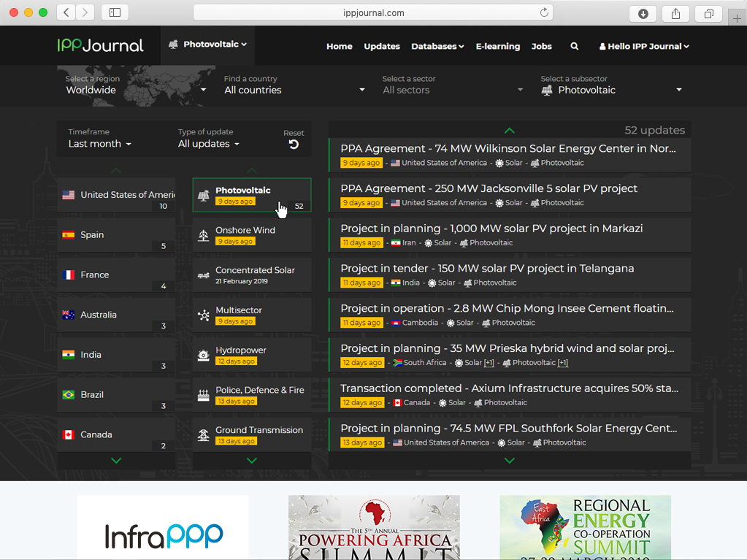Open the InfraPPP banner thumbnail
747x560 pixels.
tap(163, 527)
